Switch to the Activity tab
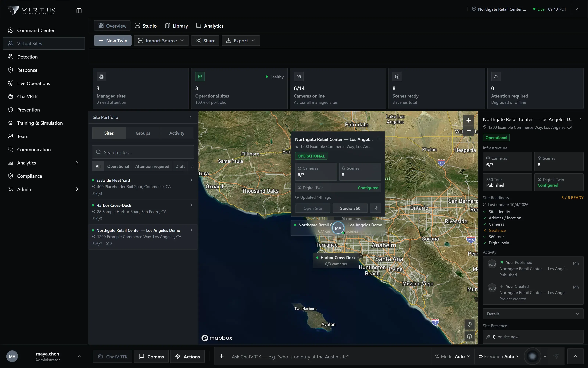 click(177, 133)
